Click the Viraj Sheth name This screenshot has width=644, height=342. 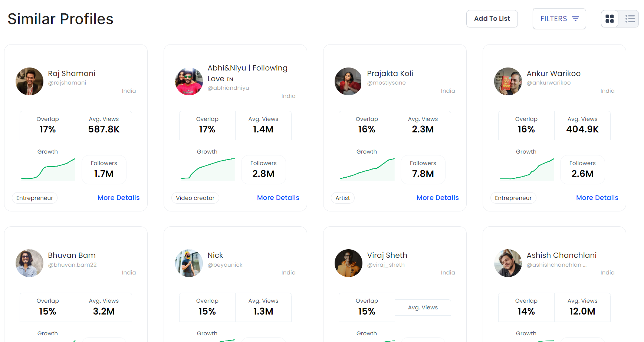[x=387, y=255]
